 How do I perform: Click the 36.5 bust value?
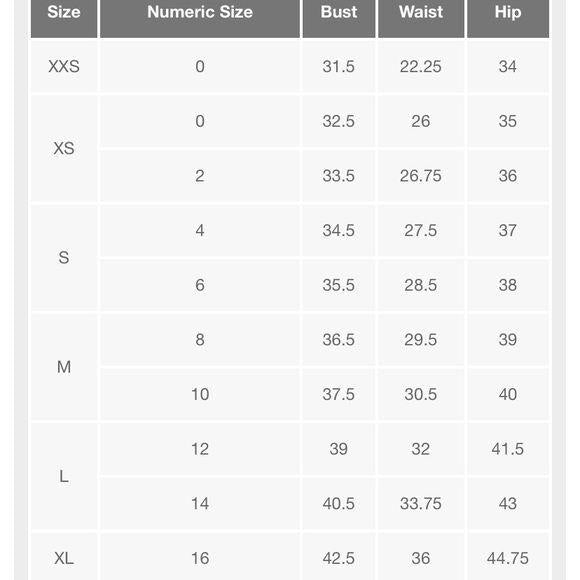[339, 340]
